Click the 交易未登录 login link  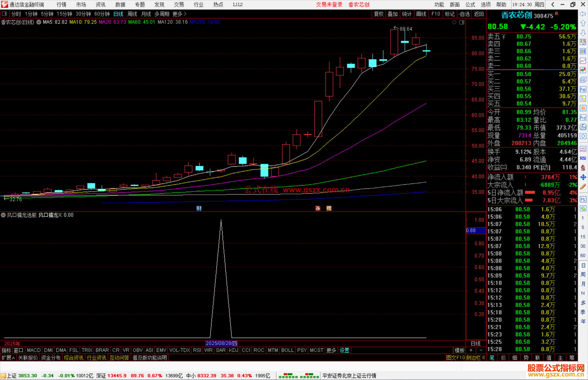coord(329,5)
